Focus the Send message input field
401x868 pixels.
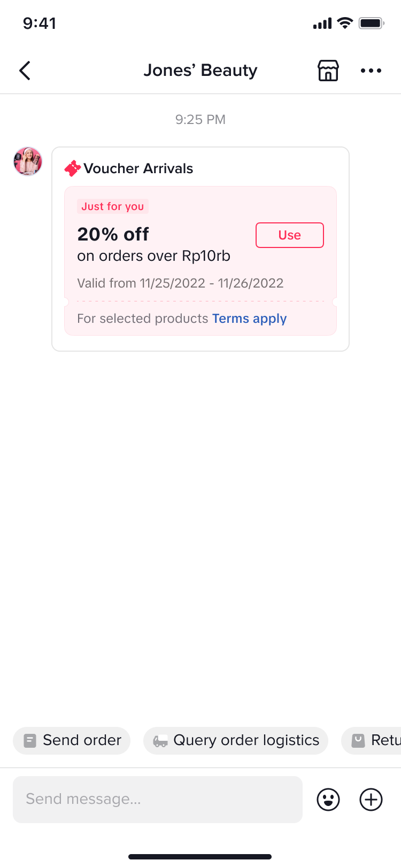point(158,799)
